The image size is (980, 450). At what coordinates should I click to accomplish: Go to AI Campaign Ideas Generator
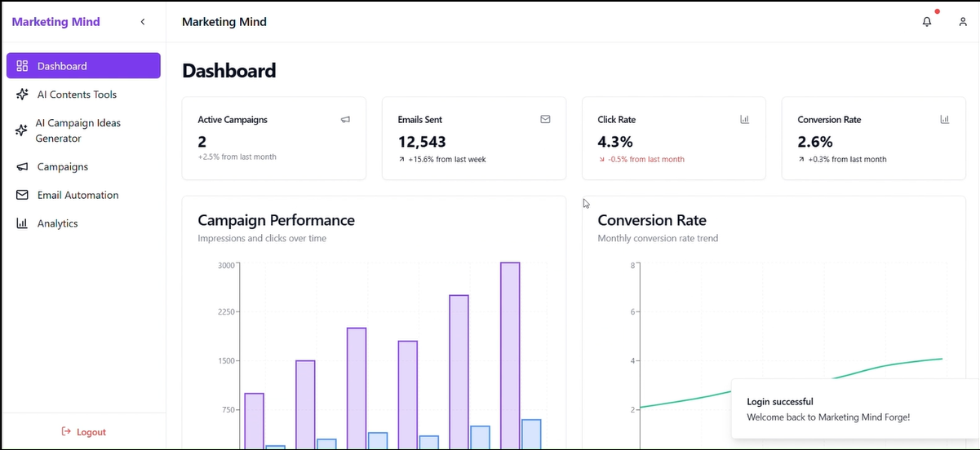78,130
